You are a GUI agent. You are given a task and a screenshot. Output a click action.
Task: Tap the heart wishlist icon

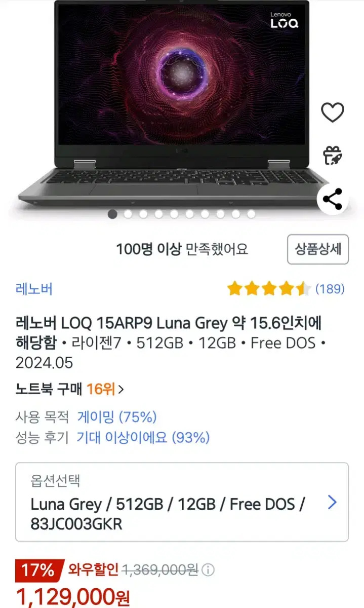pos(333,112)
